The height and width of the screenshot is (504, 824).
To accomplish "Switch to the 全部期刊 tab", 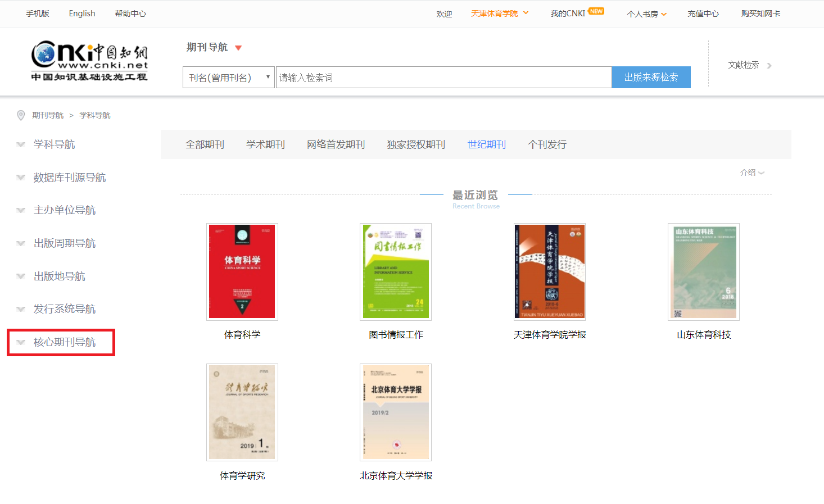I will point(205,145).
